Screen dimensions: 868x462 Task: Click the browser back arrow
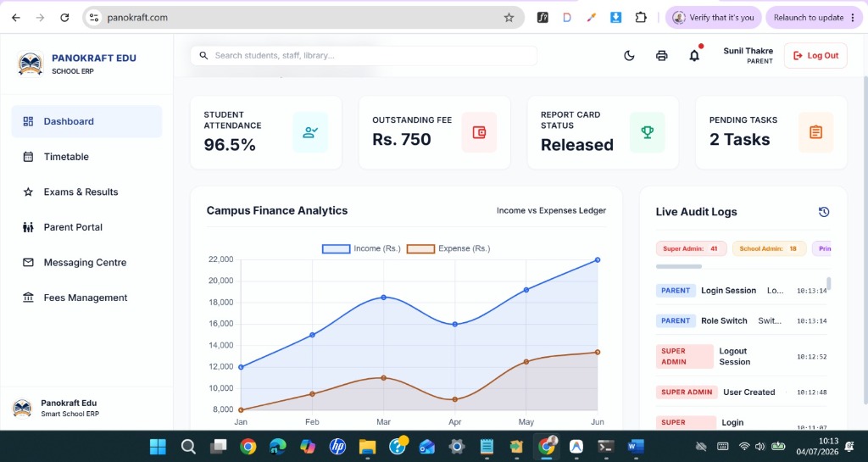point(16,18)
